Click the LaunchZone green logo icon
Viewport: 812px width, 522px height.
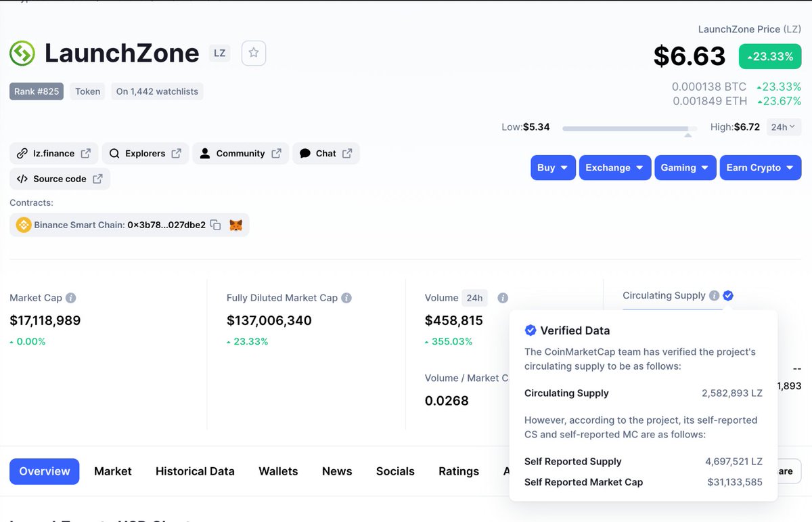(22, 53)
